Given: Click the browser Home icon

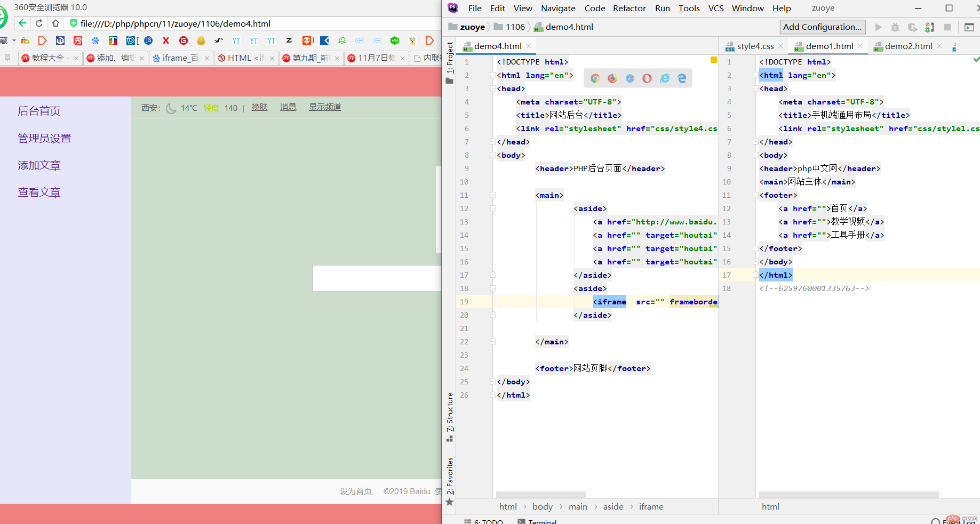Looking at the screenshot, I should click(x=55, y=23).
